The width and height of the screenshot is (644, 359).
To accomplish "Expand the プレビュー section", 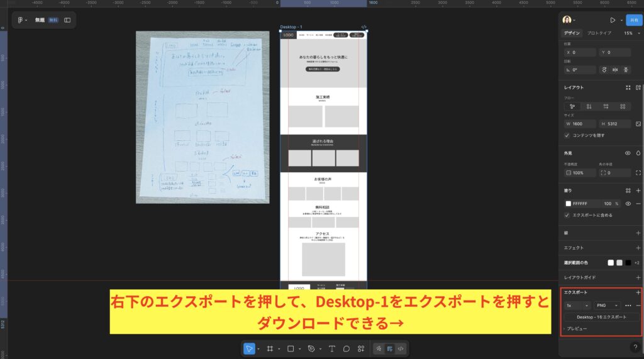I will [575, 329].
